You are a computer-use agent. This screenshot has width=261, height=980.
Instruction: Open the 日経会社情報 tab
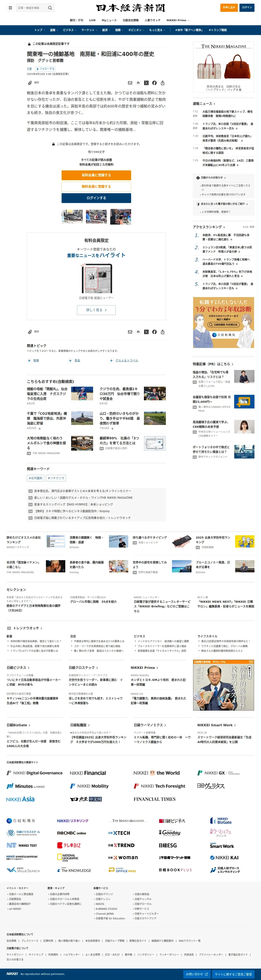[x=130, y=20]
